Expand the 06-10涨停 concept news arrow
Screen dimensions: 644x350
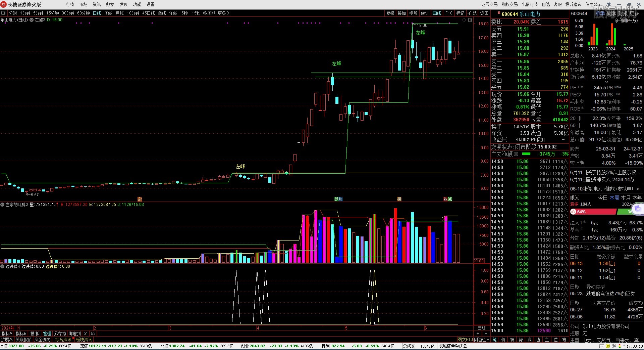(637, 189)
